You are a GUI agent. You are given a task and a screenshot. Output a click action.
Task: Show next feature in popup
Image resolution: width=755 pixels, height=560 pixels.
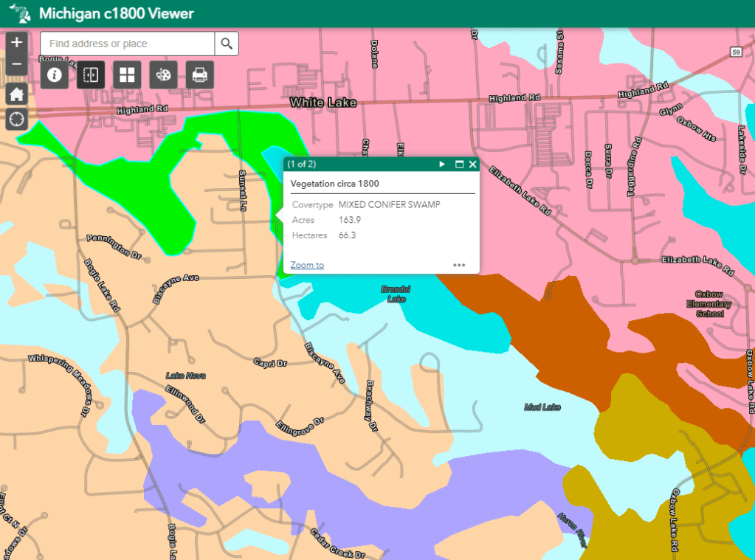point(442,164)
